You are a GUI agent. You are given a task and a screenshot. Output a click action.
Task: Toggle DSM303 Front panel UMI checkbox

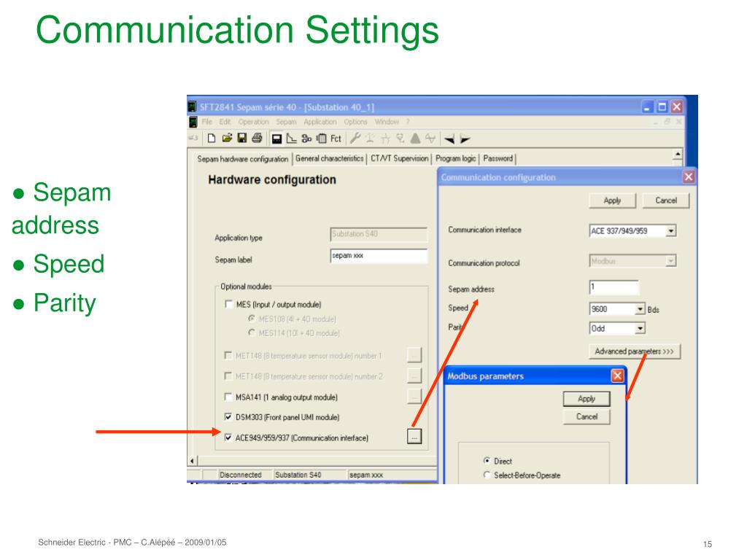pyautogui.click(x=228, y=416)
